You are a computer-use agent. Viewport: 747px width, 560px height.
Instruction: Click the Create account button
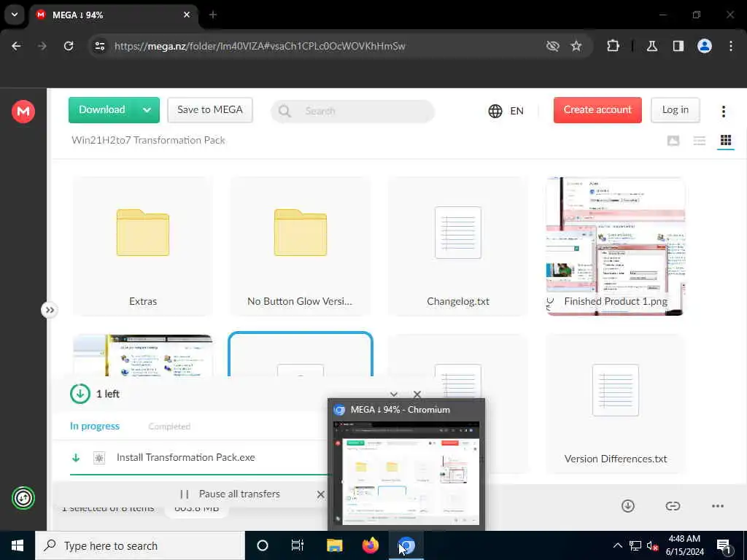click(x=597, y=110)
